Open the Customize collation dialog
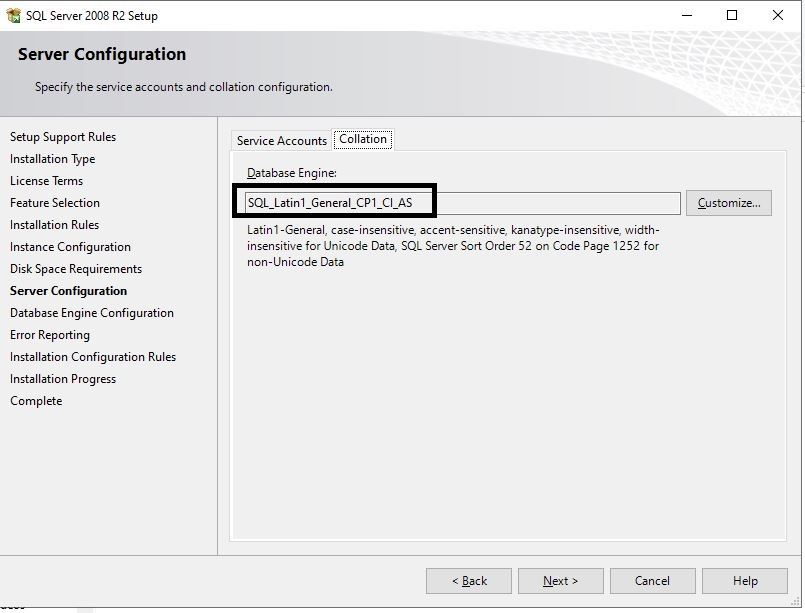Image resolution: width=805 pixels, height=613 pixels. click(729, 203)
